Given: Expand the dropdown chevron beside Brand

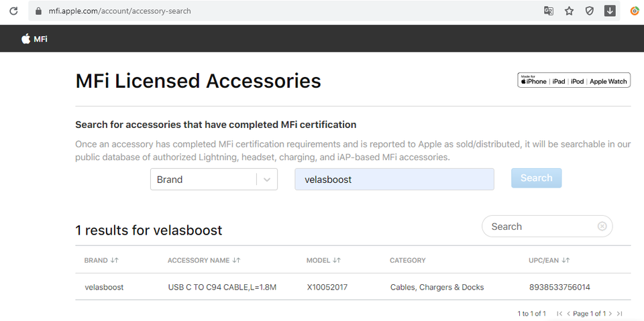Looking at the screenshot, I should pos(267,180).
